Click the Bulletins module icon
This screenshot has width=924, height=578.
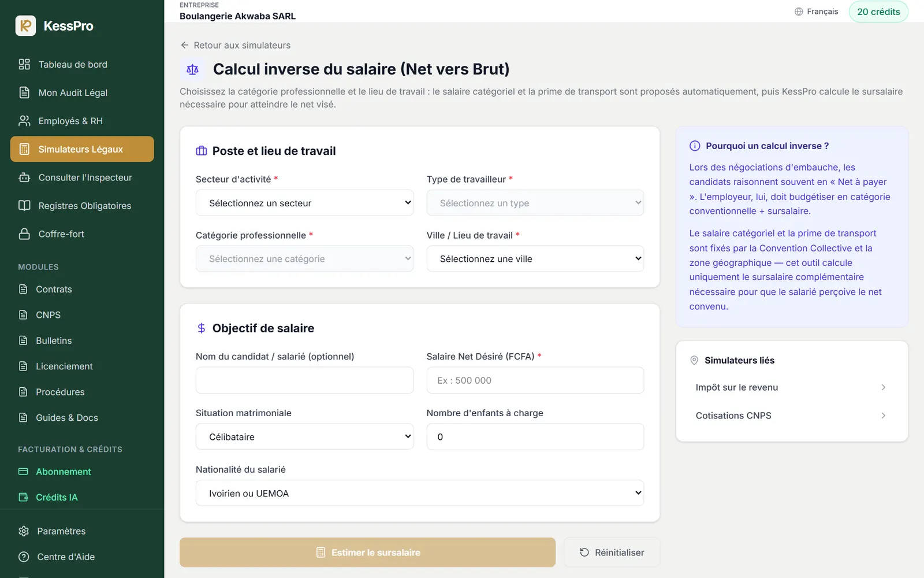click(23, 340)
